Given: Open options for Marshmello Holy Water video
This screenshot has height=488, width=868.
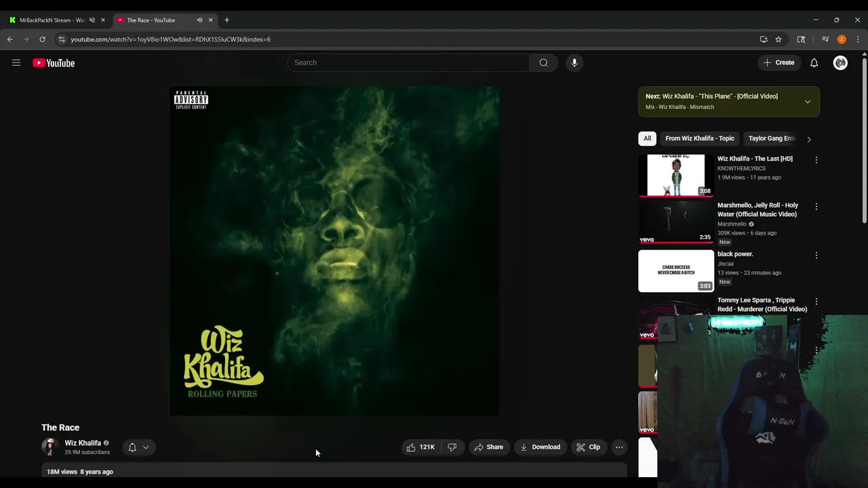Looking at the screenshot, I should tap(816, 206).
